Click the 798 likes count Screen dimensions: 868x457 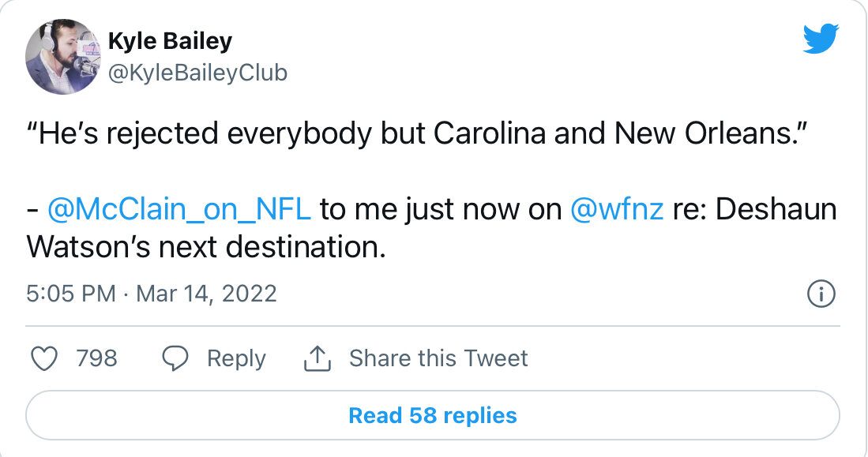coord(96,358)
